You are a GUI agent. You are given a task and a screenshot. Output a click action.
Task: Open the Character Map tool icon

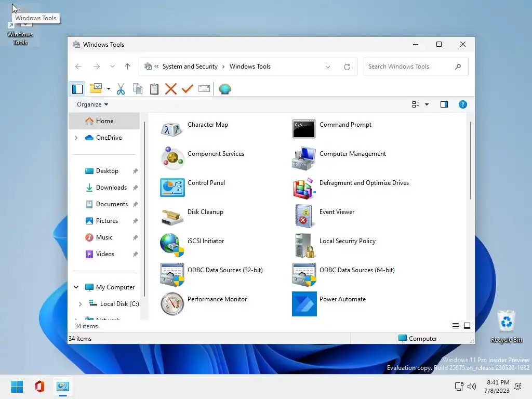tap(172, 129)
